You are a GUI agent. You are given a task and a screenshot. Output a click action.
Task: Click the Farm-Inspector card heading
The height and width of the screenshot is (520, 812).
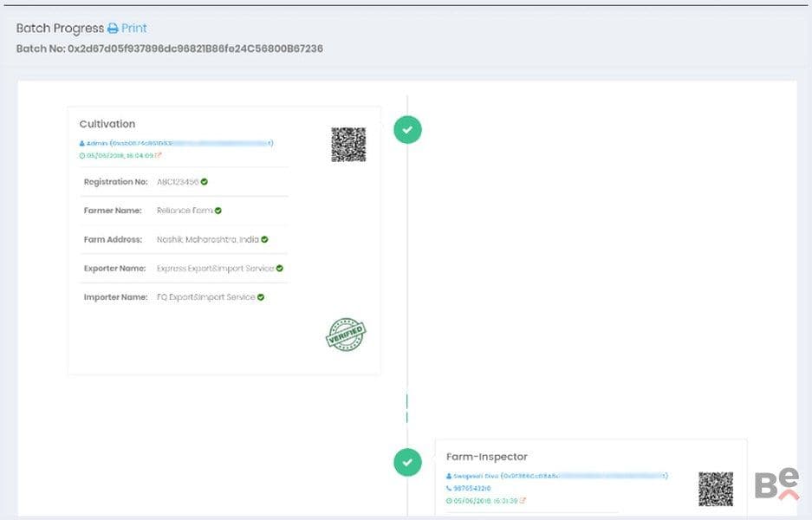point(487,457)
